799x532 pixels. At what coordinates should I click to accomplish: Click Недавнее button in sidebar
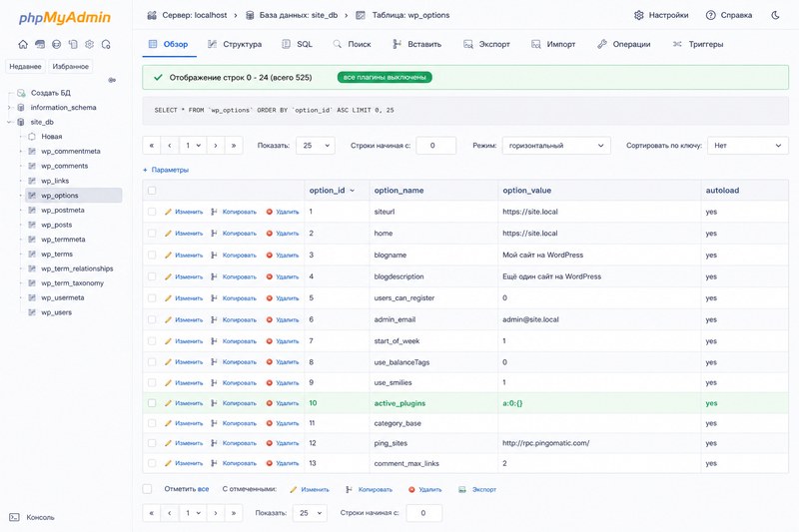point(26,66)
